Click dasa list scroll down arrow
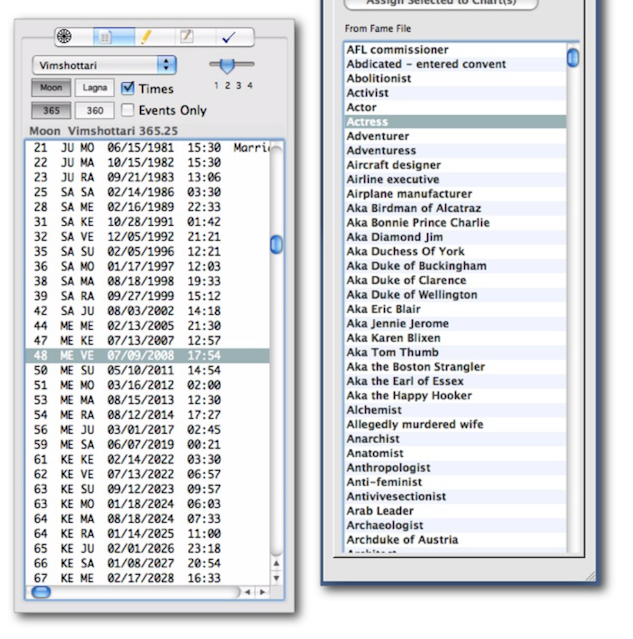Screen dimensions: 633x639 pyautogui.click(x=276, y=578)
